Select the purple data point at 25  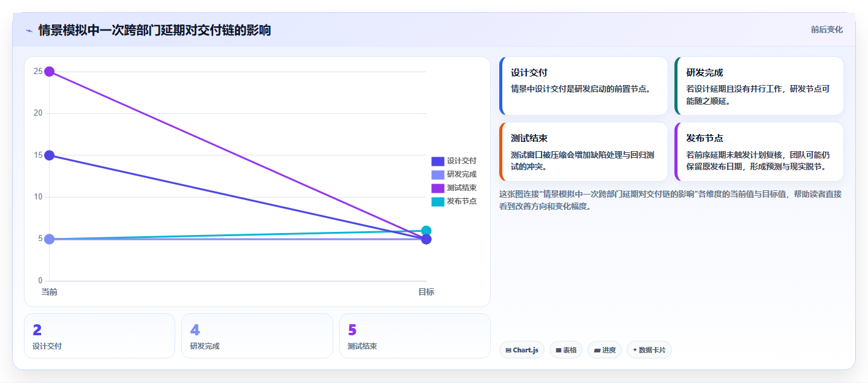50,72
